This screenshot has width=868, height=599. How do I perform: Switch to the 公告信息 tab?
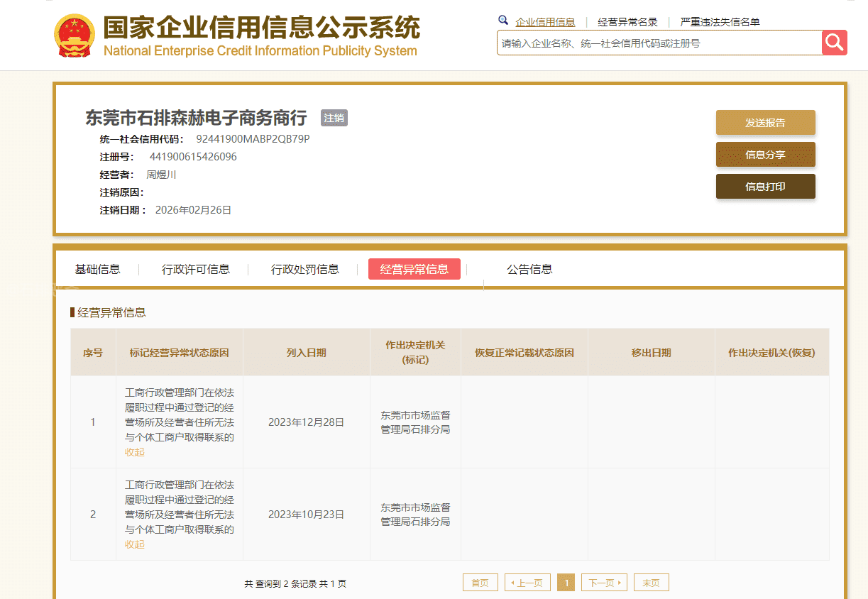[x=529, y=269]
